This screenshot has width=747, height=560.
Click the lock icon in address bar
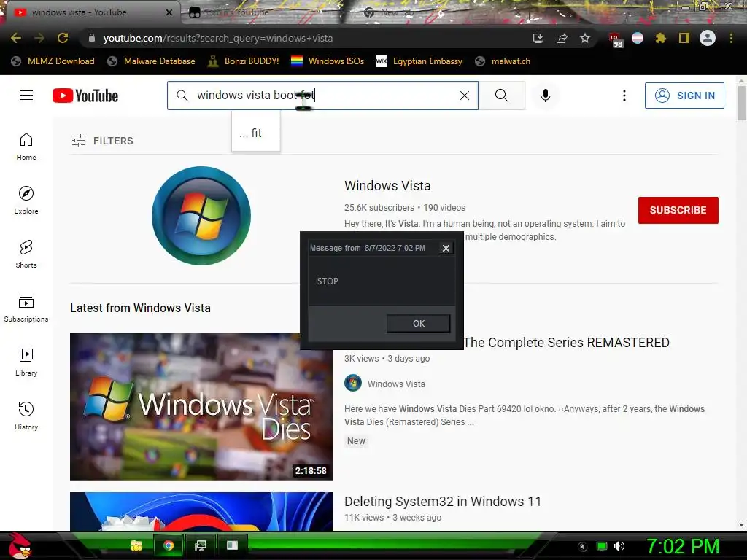pos(92,38)
